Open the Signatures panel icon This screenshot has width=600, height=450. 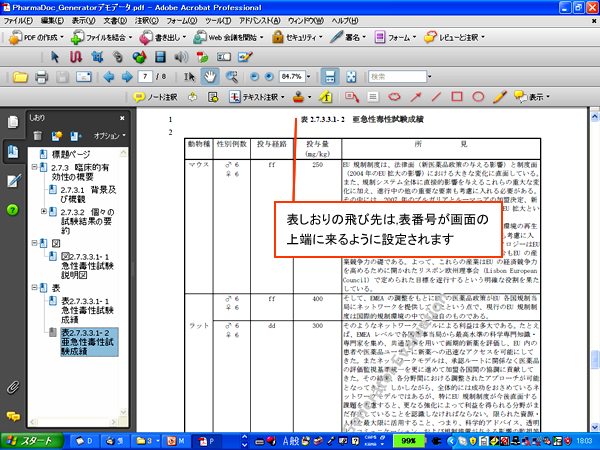coord(13,181)
